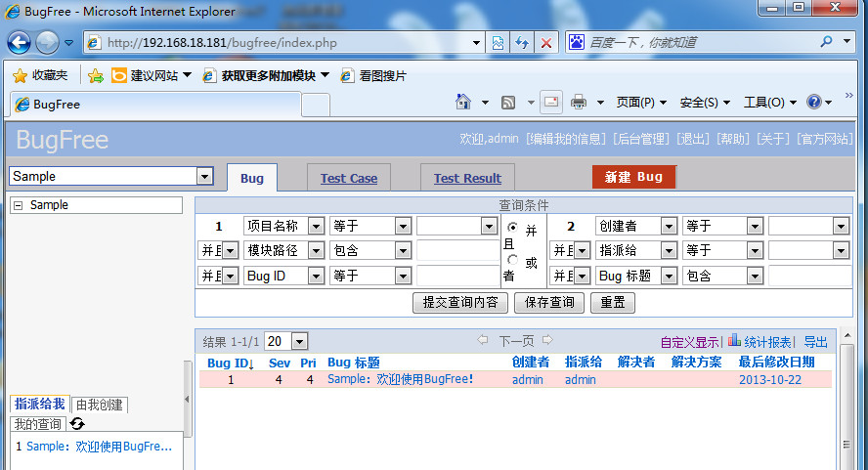Open the results per page 20 dropdown
Screen dimensions: 868x470
point(299,342)
